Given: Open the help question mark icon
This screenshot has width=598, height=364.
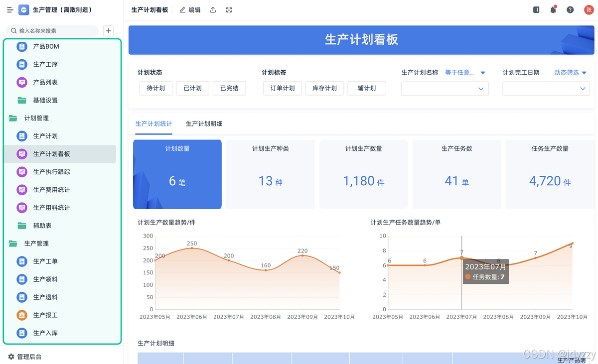Looking at the screenshot, I should [570, 10].
